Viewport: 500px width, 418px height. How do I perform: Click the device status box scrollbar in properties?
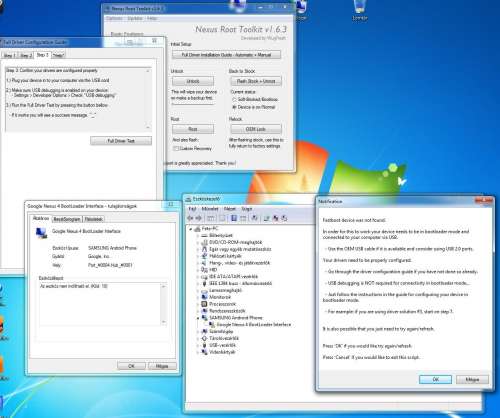coord(164,304)
